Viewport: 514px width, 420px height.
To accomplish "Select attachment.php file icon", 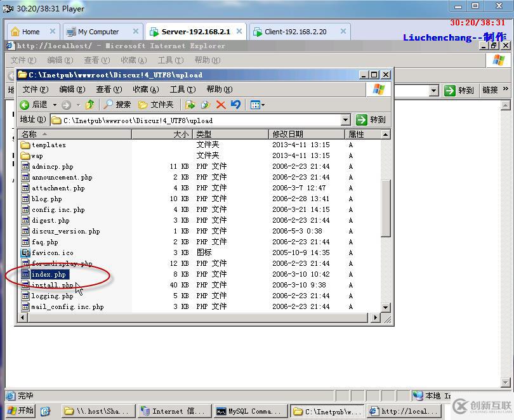I will click(x=25, y=188).
